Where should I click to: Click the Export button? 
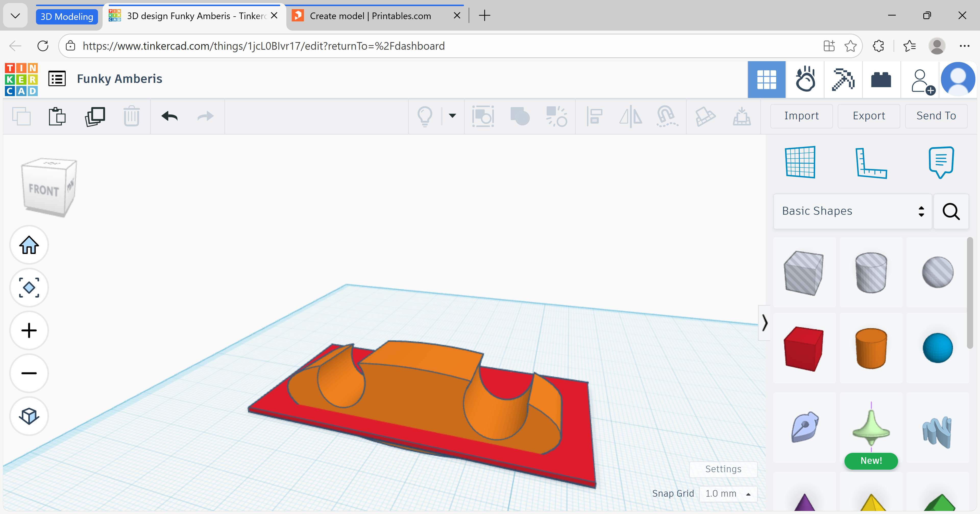pos(869,115)
